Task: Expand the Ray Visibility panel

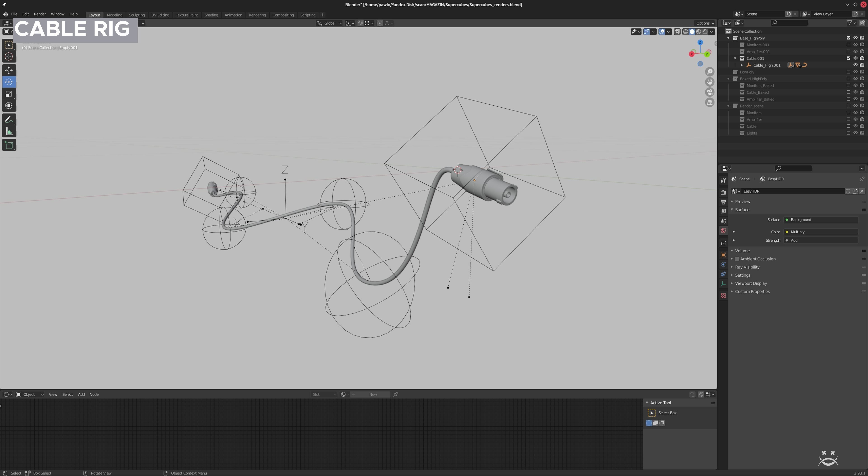Action: (x=747, y=267)
